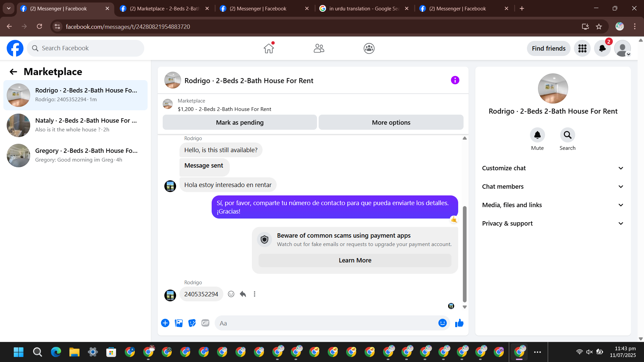Click Learn More on scam warning
This screenshot has height=362, width=644.
355,260
